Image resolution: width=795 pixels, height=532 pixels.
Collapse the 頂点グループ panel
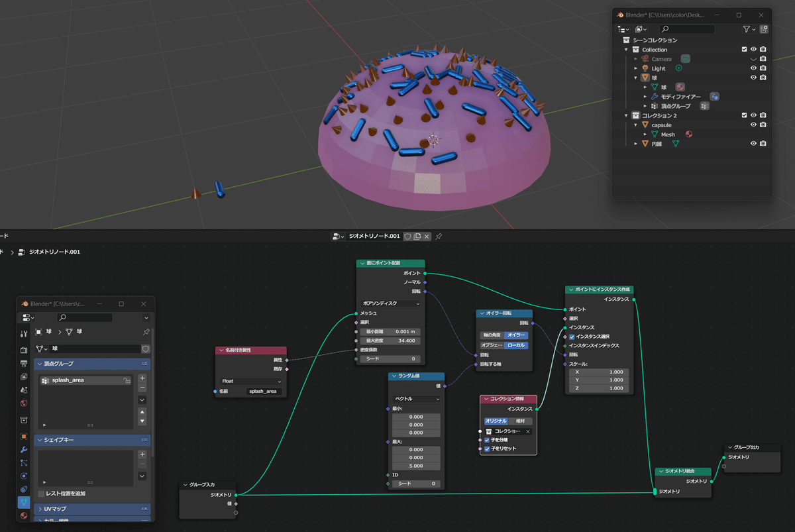tap(92, 364)
